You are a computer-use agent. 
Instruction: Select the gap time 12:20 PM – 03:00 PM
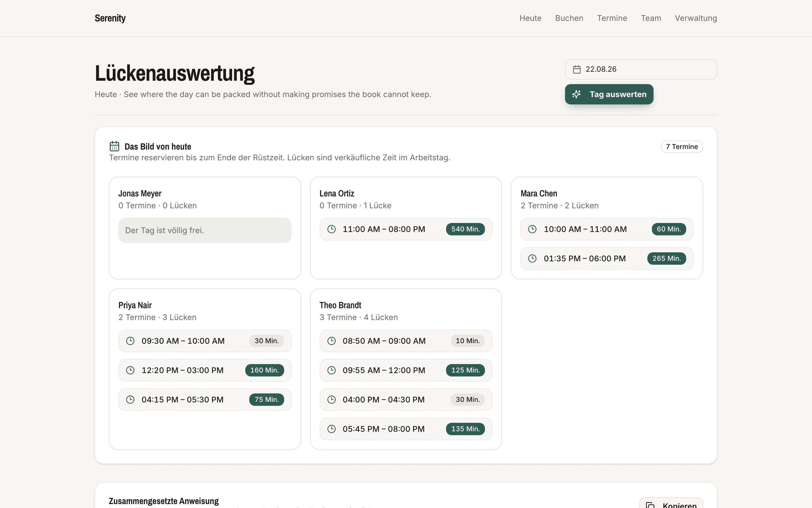[182, 370]
